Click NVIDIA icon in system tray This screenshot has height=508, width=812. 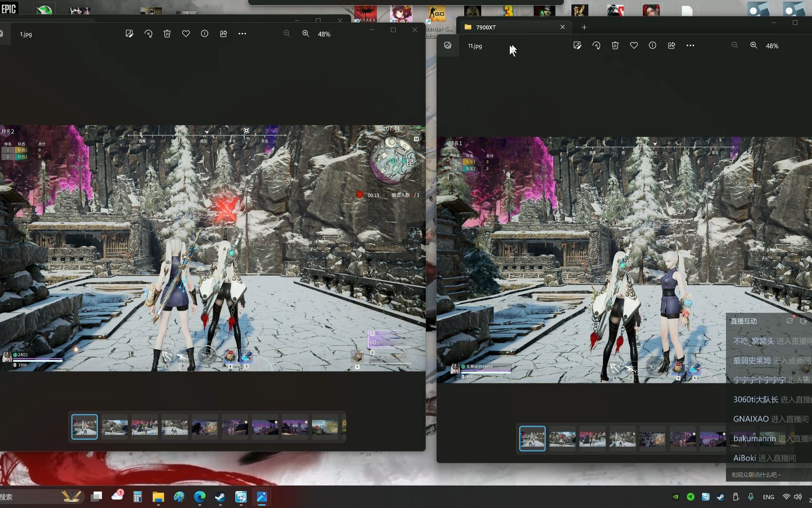676,497
